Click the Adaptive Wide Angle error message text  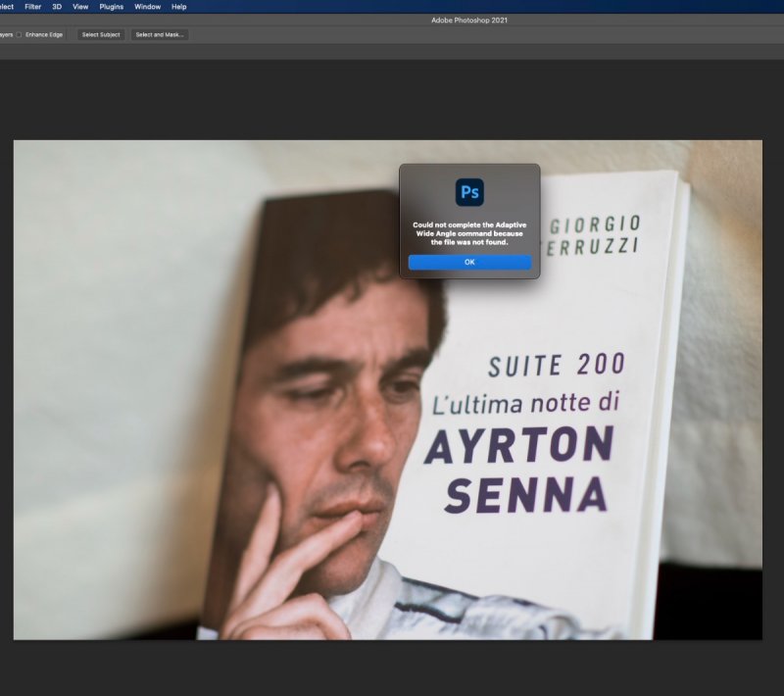pos(469,233)
